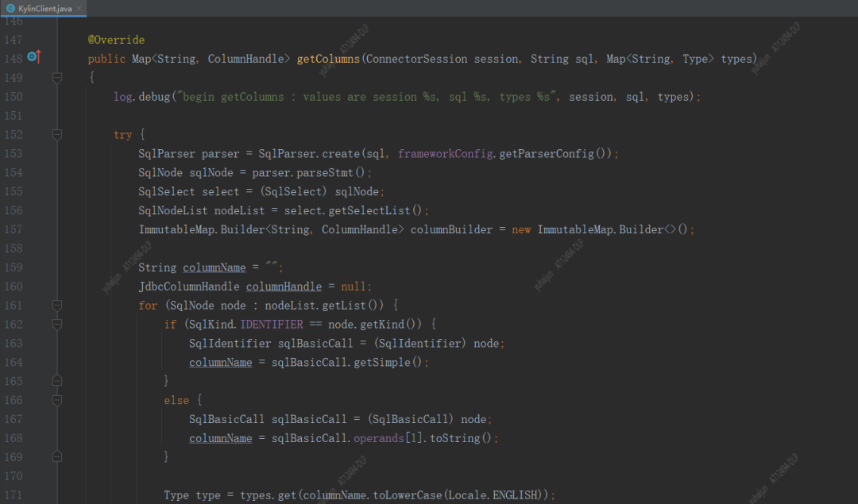Click the operands field on line 168

tap(378, 438)
